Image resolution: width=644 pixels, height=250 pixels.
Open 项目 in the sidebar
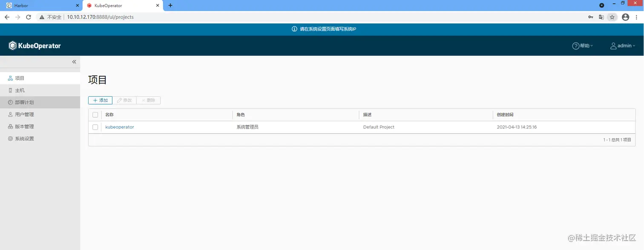[40, 78]
